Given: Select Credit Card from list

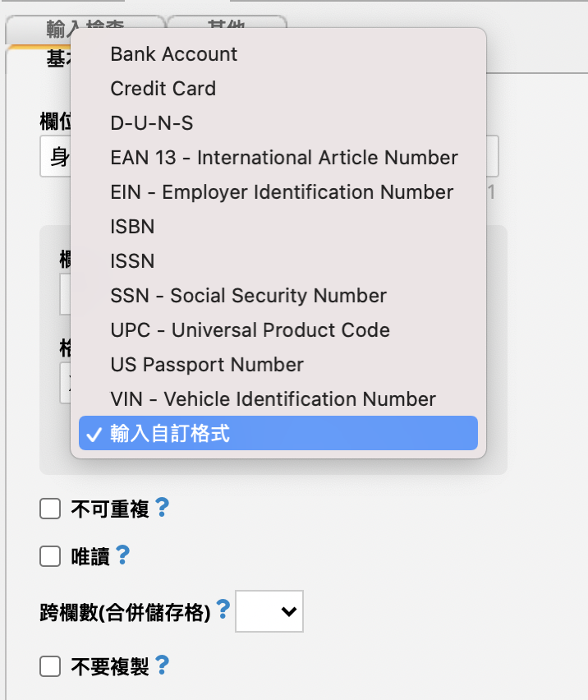Looking at the screenshot, I should coord(163,89).
